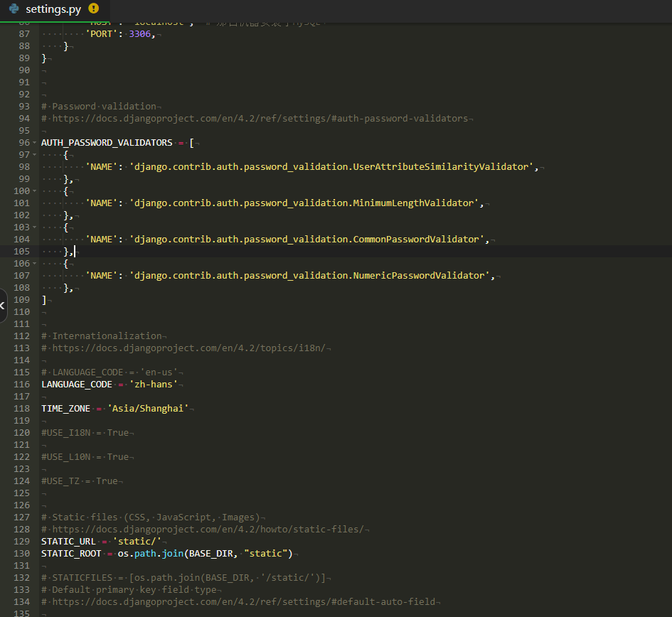Click the UserAttributeSimilarityValidator string
This screenshot has height=617, width=672.
tap(331, 166)
